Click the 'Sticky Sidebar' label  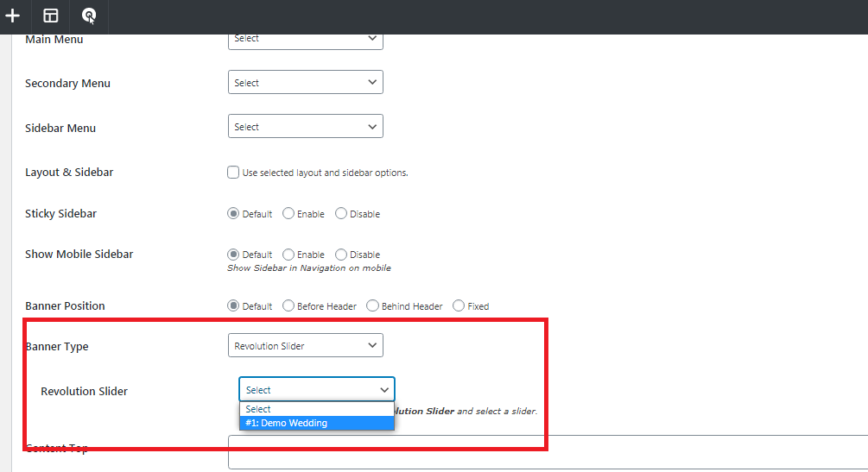point(61,214)
